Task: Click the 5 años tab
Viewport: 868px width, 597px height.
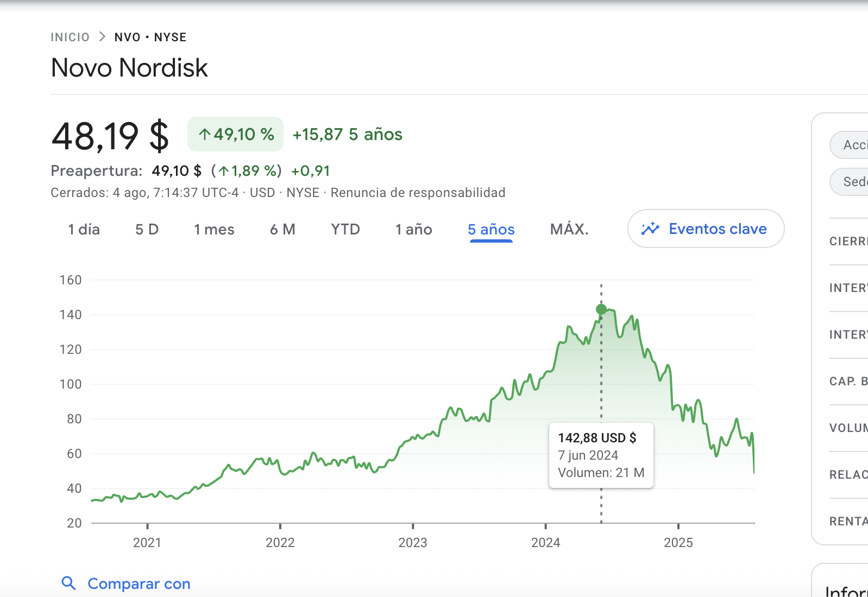Action: click(x=491, y=230)
